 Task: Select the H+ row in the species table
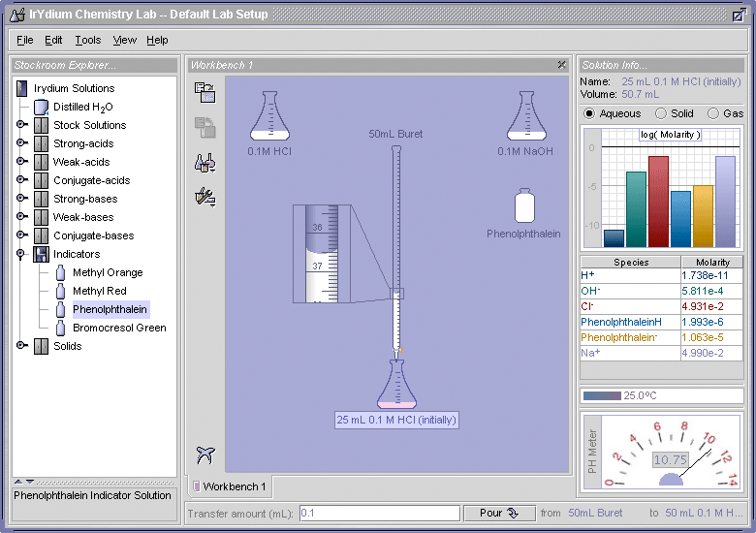coord(661,275)
